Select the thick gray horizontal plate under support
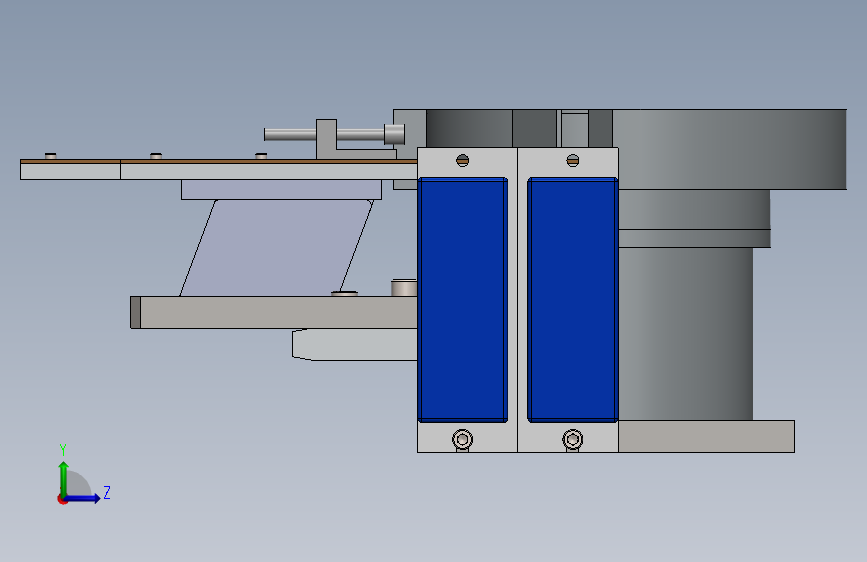Viewport: 867px width, 562px height. pos(274,313)
